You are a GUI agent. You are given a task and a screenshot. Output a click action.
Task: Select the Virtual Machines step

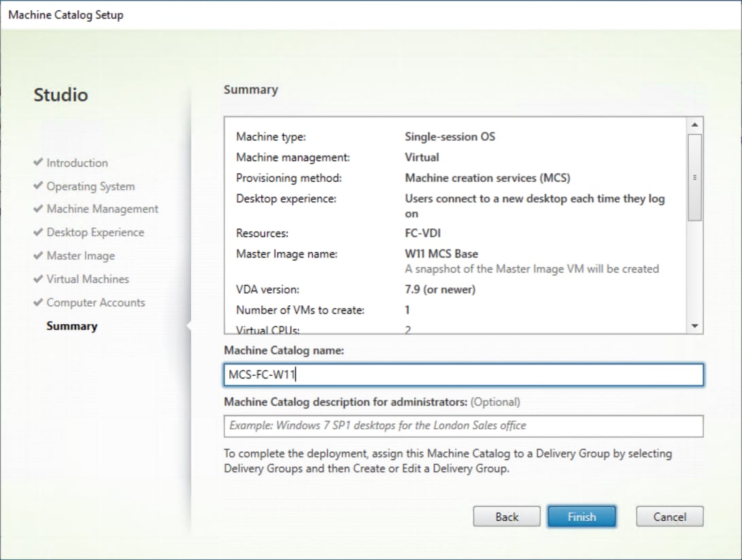pos(88,279)
